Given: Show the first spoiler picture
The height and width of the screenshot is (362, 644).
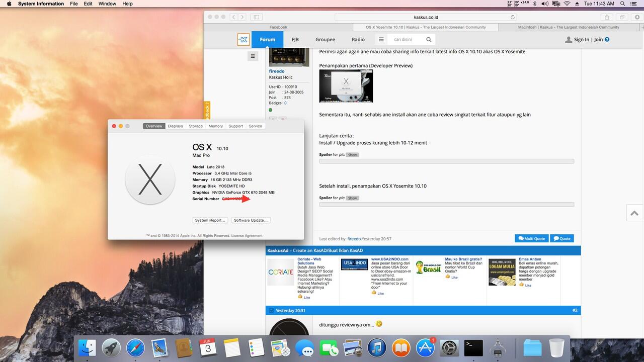Looking at the screenshot, I should click(352, 155).
